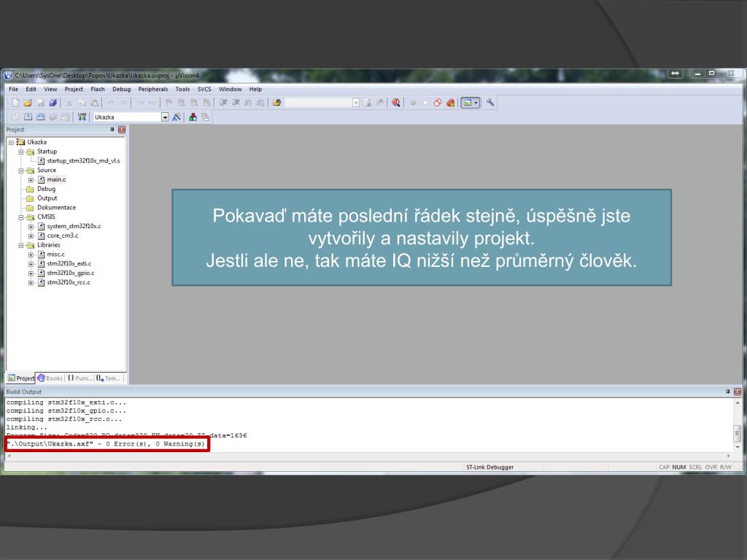Viewport: 747px width, 560px height.
Task: Collapse the Libraries group
Action: (x=21, y=245)
